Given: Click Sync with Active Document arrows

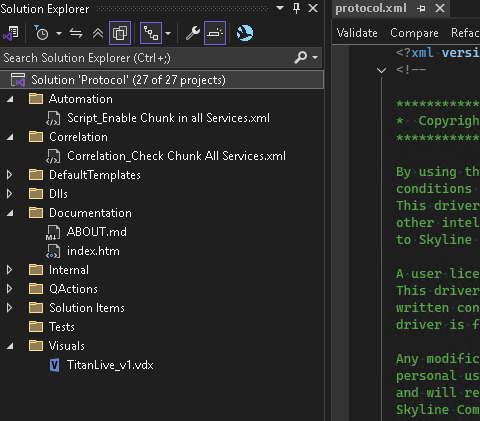Looking at the screenshot, I should point(76,33).
